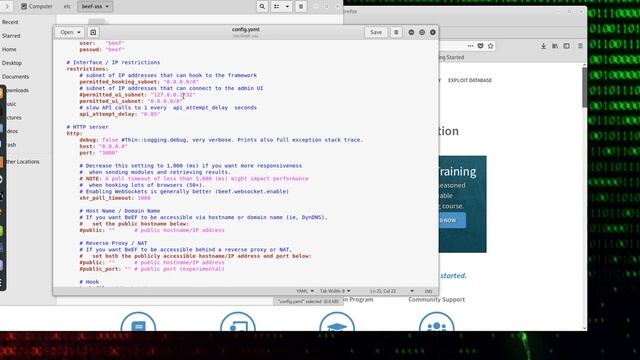The image size is (640, 360).
Task: Click the 'debug: false' line
Action: (x=221, y=140)
